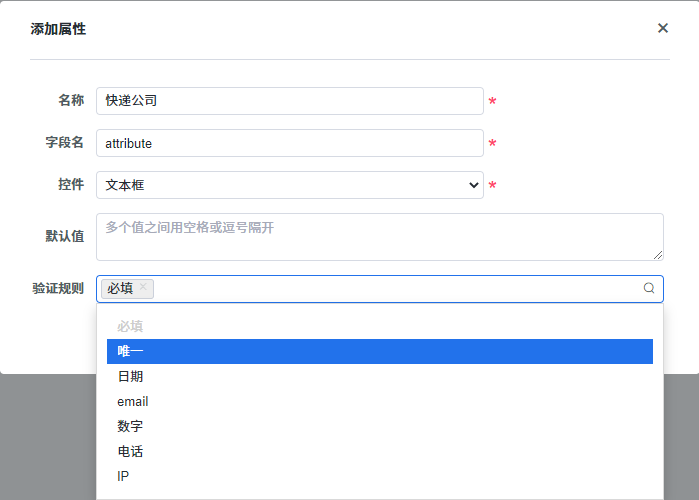This screenshot has height=500, width=699.
Task: Click the search icon in 验证规则 field
Action: 649,288
